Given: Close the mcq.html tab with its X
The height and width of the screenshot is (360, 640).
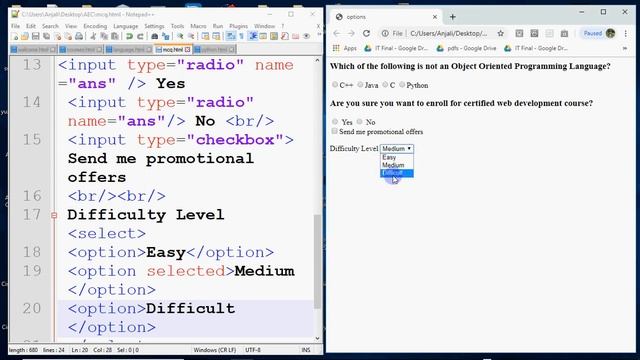Looking at the screenshot, I should click(187, 49).
